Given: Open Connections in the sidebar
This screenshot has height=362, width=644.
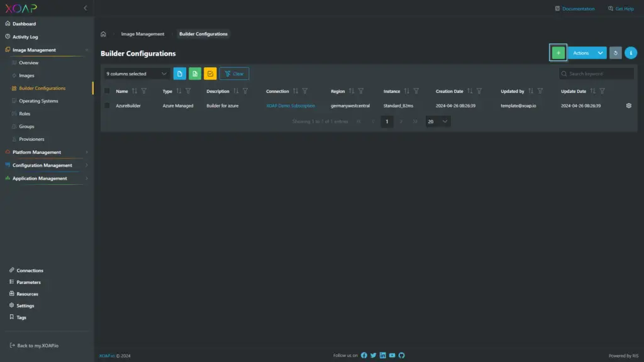Looking at the screenshot, I should coord(30,270).
